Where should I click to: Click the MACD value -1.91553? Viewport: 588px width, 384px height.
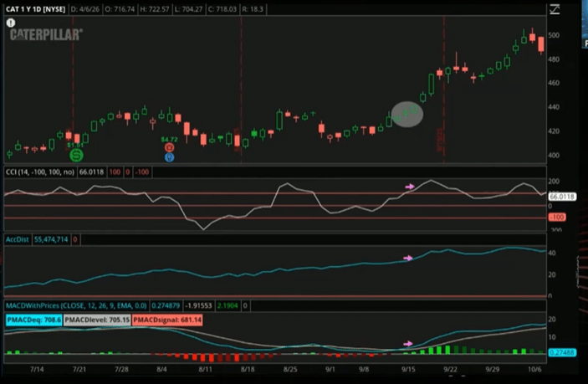tap(199, 305)
